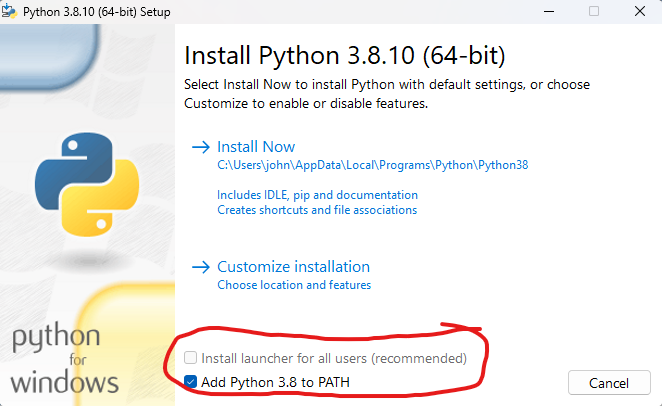
Task: Click the arrow icon beside Install Now
Action: click(x=200, y=147)
